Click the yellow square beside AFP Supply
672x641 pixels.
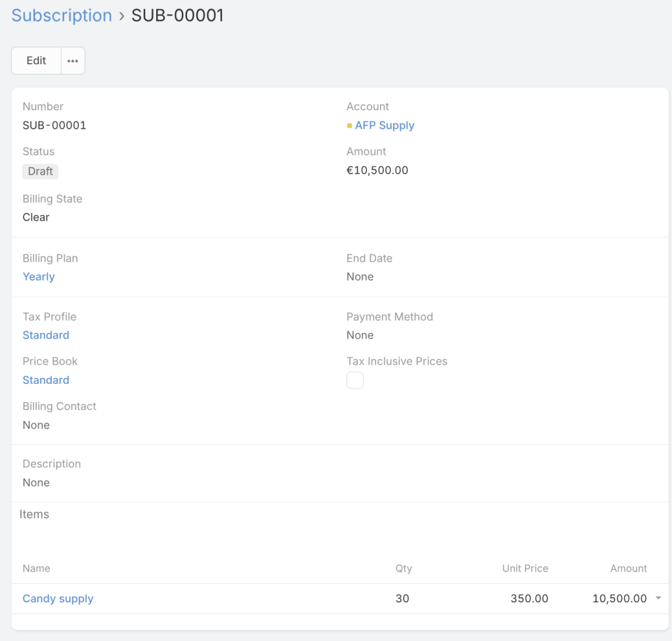[x=350, y=126]
